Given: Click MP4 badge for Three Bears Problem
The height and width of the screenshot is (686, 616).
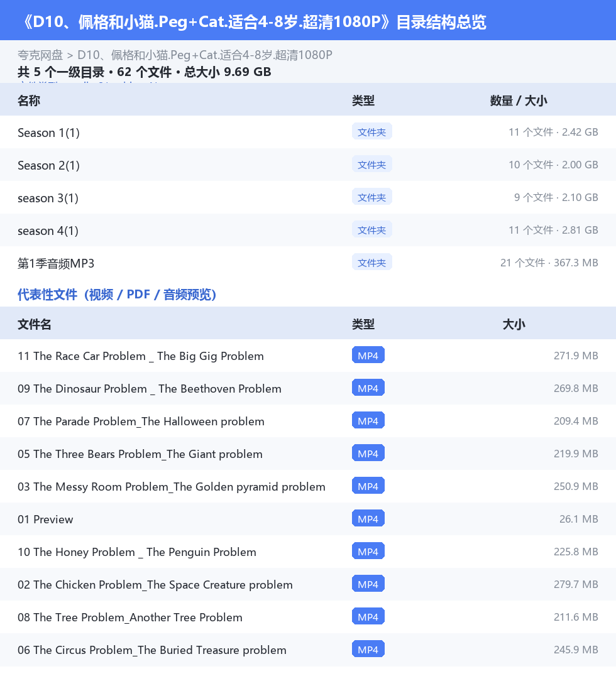Looking at the screenshot, I should click(x=368, y=454).
